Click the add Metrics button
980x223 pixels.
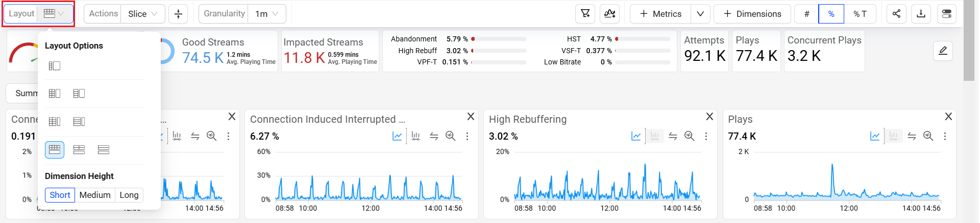pyautogui.click(x=660, y=14)
